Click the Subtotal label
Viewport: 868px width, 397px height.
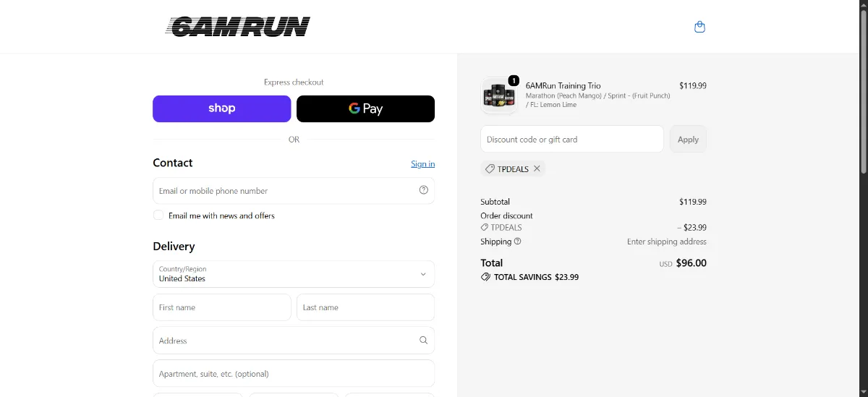pyautogui.click(x=495, y=202)
